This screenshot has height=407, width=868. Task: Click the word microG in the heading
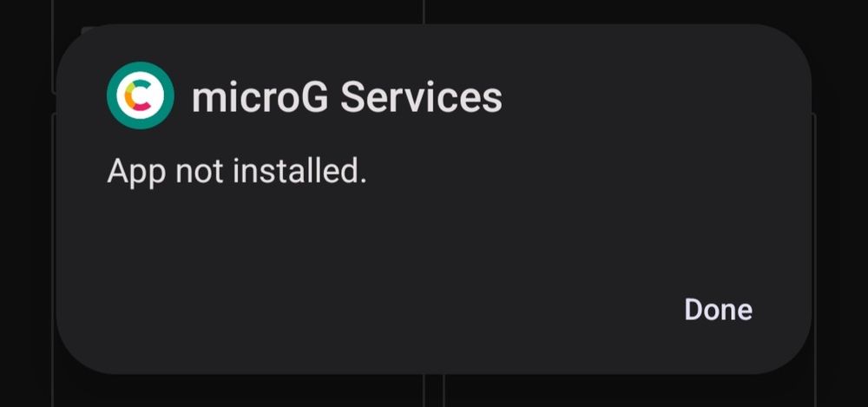[x=260, y=97]
